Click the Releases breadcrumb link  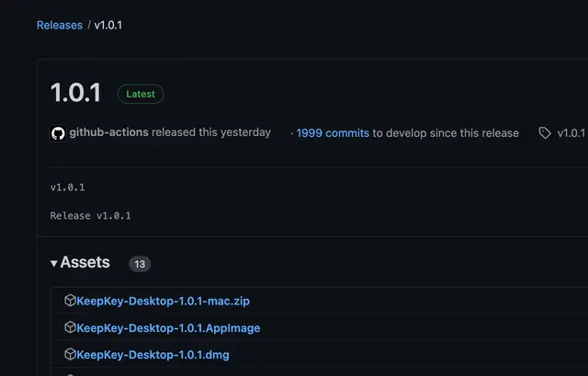coord(59,25)
